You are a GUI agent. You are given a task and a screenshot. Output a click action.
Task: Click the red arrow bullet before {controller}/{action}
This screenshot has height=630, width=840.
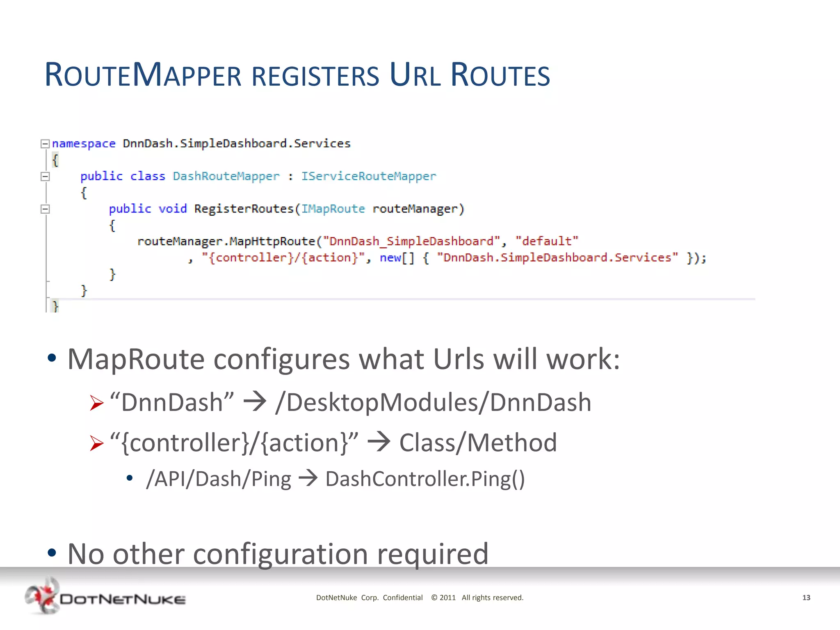pos(97,443)
